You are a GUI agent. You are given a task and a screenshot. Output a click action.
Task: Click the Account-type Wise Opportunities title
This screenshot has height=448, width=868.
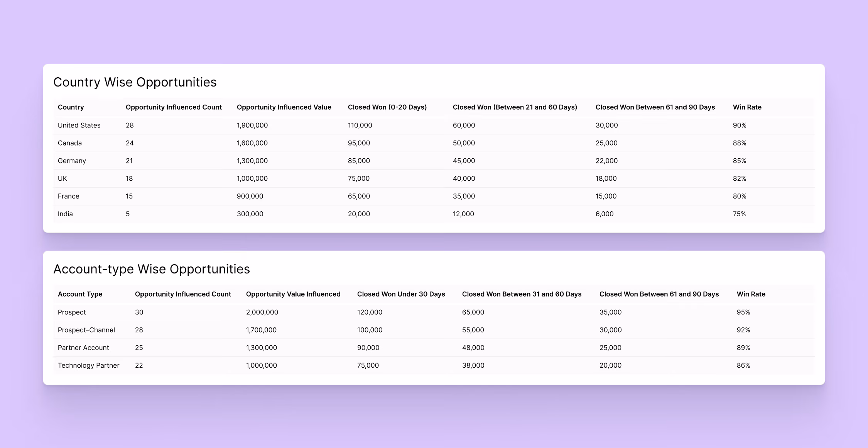pos(152,269)
